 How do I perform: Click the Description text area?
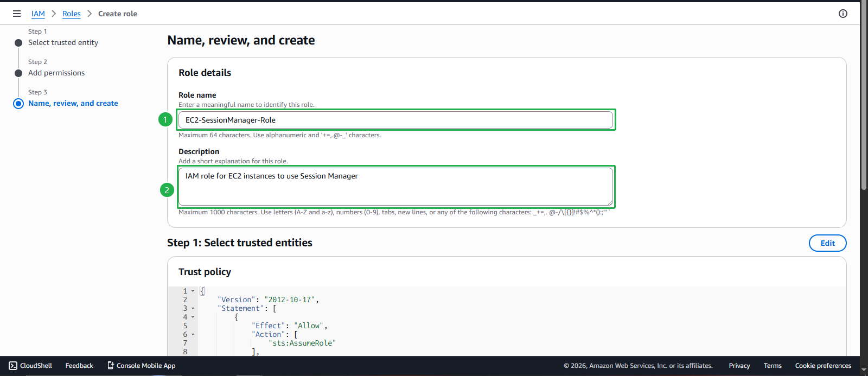point(396,187)
